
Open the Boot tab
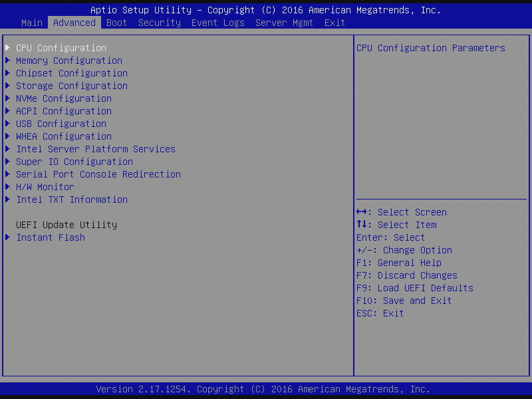pyautogui.click(x=117, y=23)
